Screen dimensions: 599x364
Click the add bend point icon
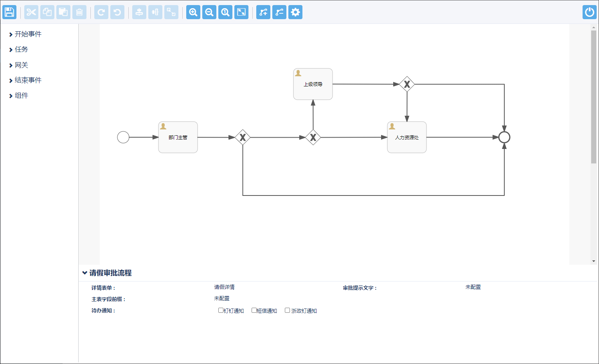click(x=263, y=12)
